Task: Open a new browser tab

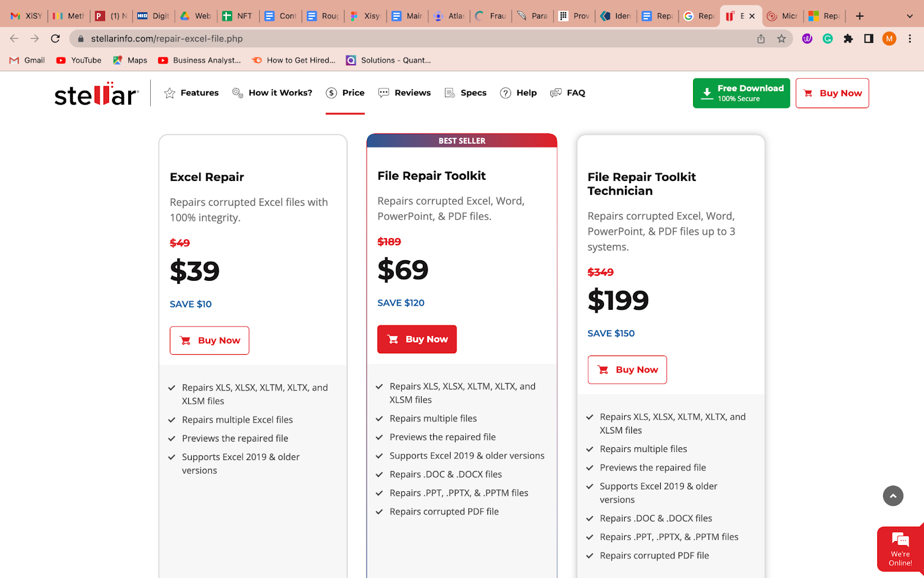Action: click(860, 16)
